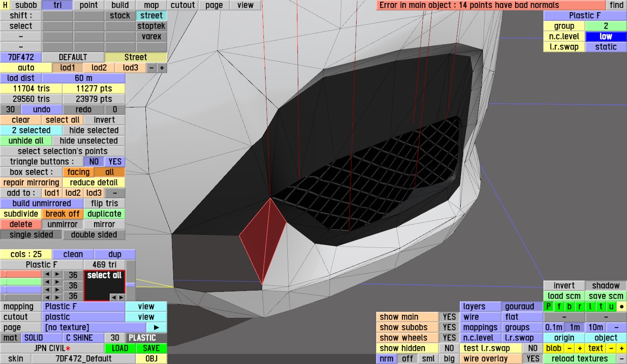Click the dark colour swatch labelled select all
The image size is (627, 364).
click(104, 286)
